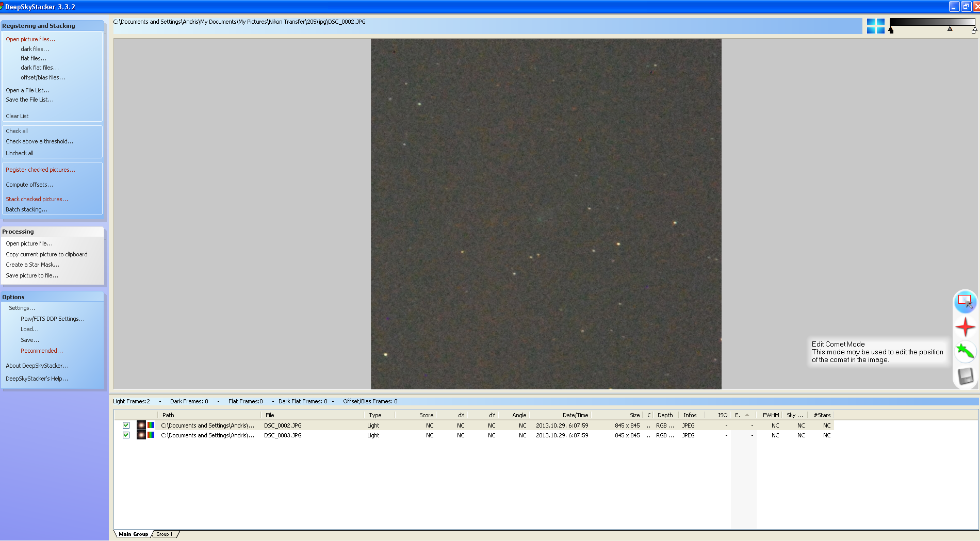Add dark flat files

point(40,68)
